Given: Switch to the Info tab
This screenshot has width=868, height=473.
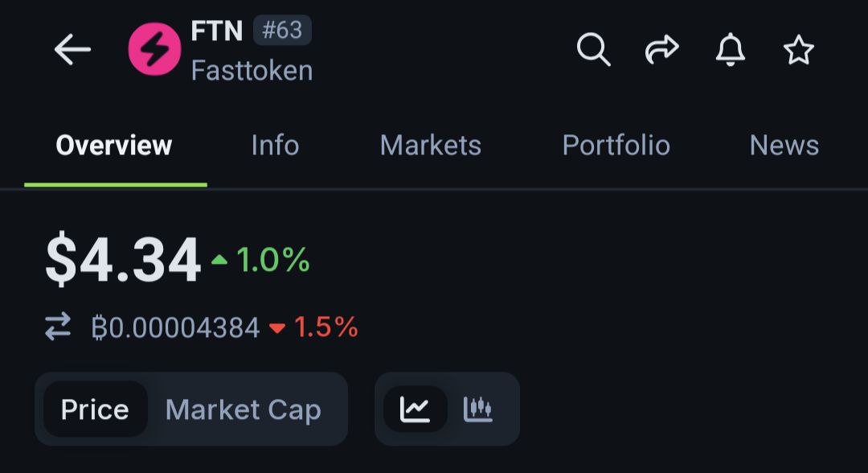Looking at the screenshot, I should pos(275,145).
